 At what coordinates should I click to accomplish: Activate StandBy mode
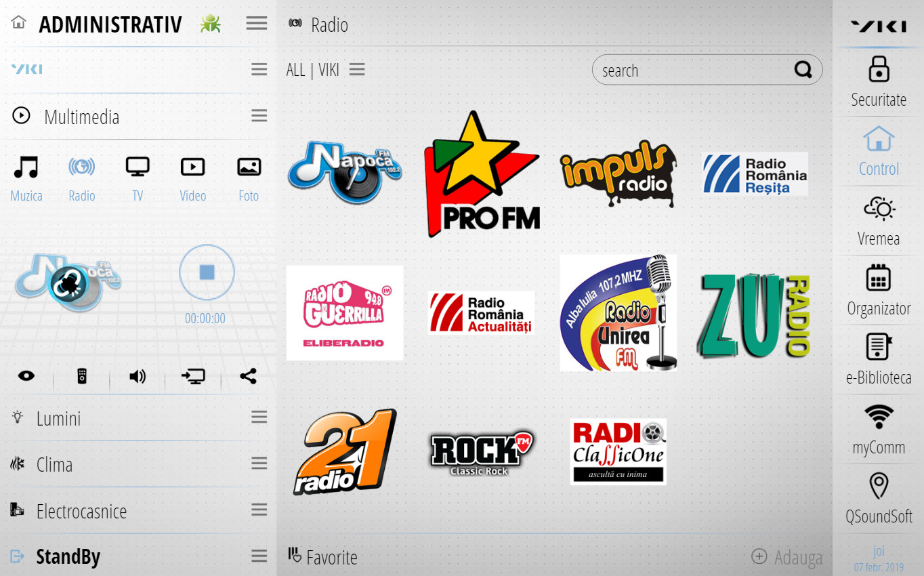(x=68, y=556)
